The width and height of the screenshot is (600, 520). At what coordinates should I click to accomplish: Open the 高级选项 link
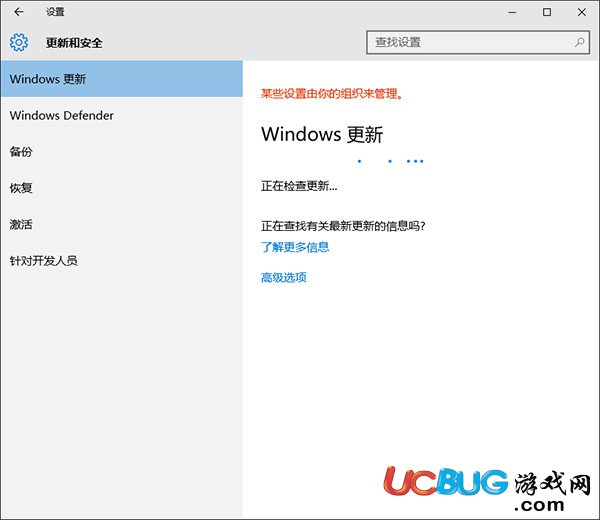click(x=284, y=277)
